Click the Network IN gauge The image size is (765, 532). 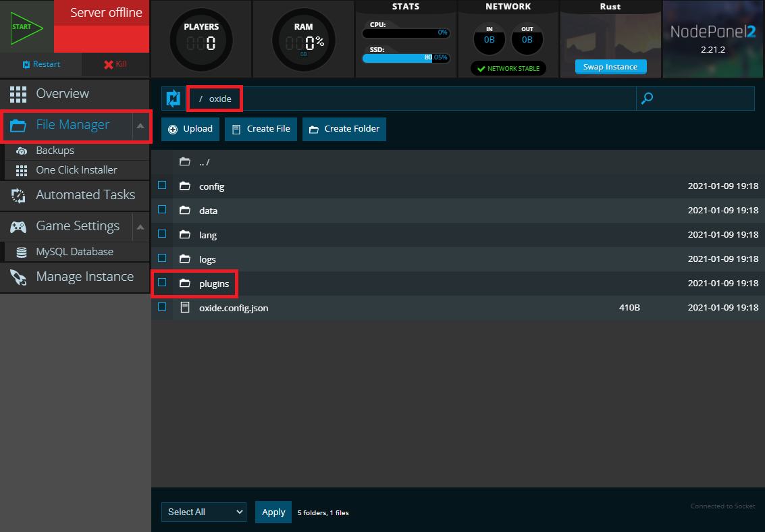[490, 39]
